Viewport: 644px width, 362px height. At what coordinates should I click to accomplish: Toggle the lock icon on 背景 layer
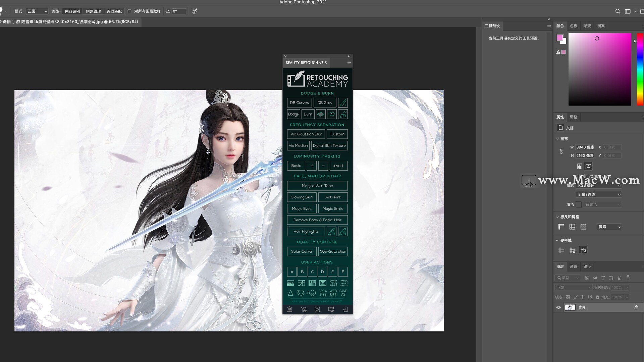636,307
